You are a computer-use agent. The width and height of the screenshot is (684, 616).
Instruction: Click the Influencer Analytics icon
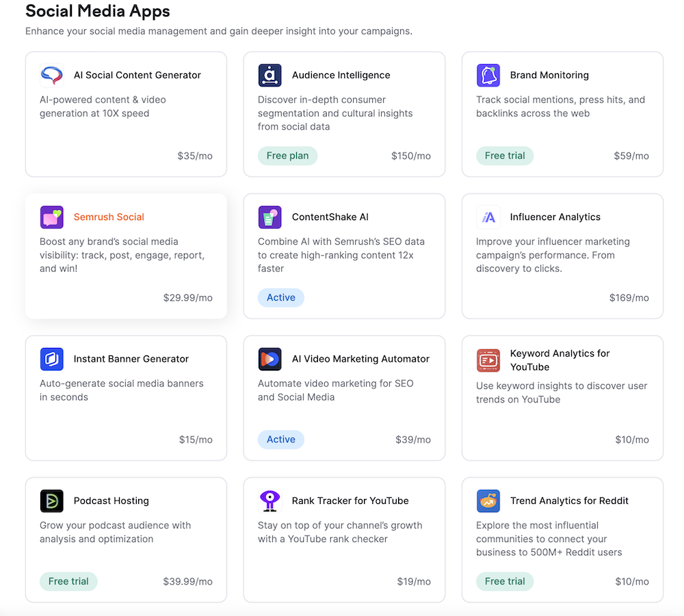click(488, 217)
